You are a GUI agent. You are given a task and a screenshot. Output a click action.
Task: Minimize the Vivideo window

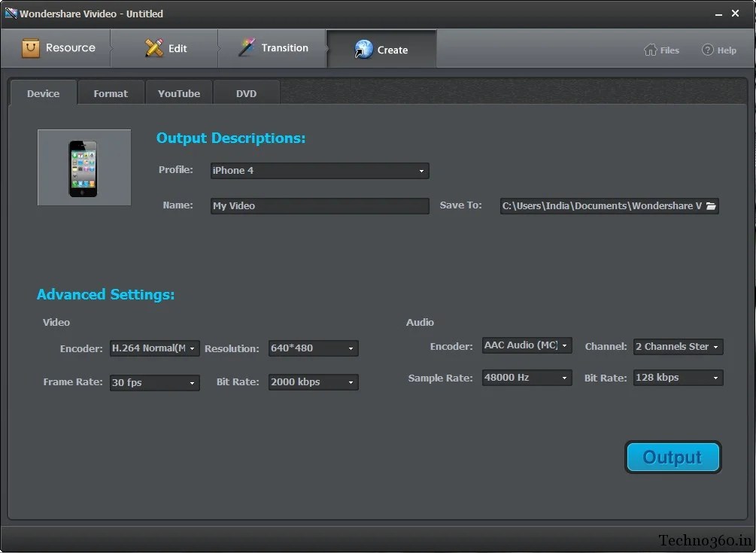(x=718, y=14)
